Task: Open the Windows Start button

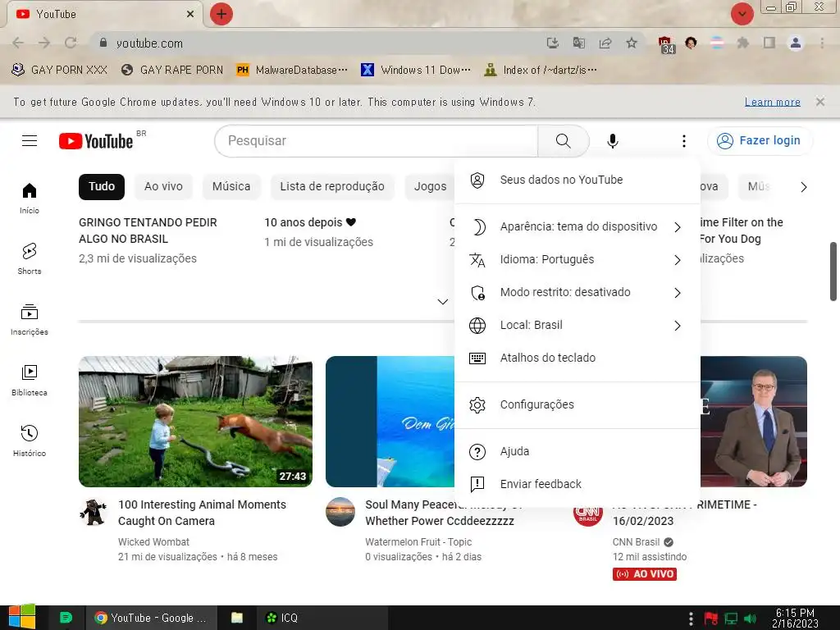Action: click(x=22, y=618)
